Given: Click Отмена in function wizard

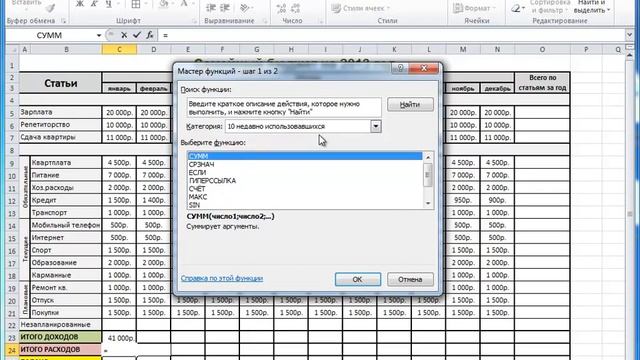Looking at the screenshot, I should [410, 280].
